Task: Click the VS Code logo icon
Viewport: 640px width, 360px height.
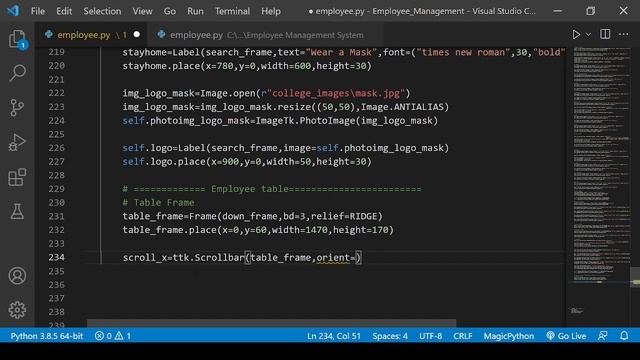Action: [x=13, y=11]
